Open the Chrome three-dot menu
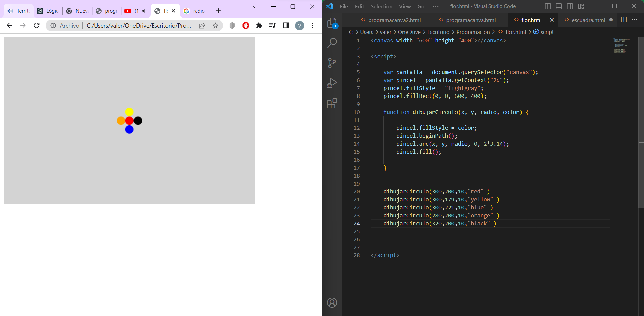This screenshot has height=316, width=644. point(313,25)
